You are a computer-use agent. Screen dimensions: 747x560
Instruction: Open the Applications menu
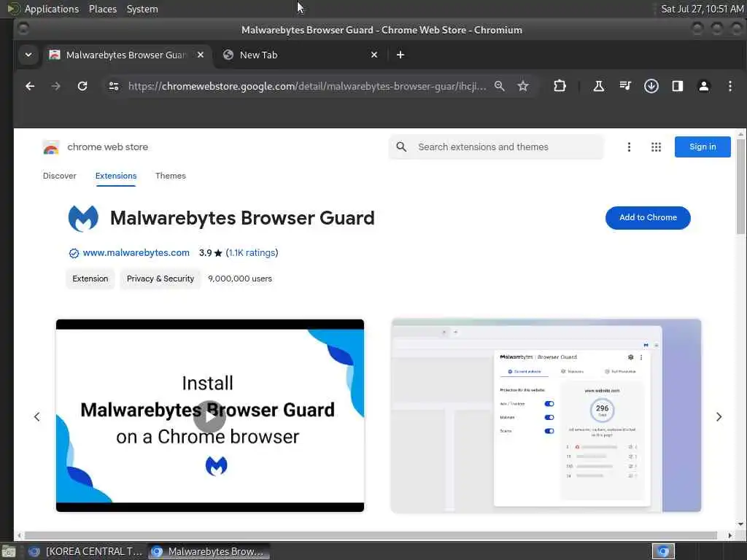(52, 9)
